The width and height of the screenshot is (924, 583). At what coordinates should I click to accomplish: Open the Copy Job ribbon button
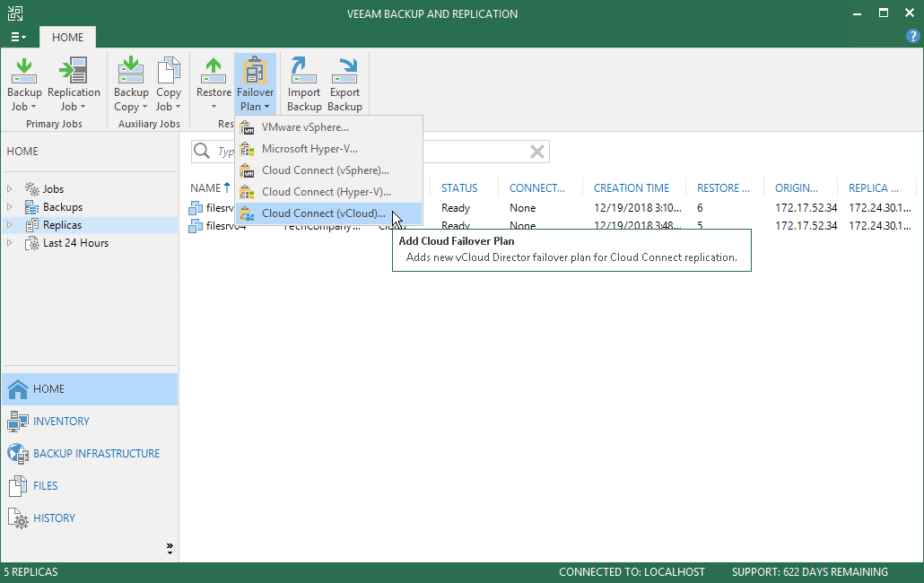pos(169,84)
